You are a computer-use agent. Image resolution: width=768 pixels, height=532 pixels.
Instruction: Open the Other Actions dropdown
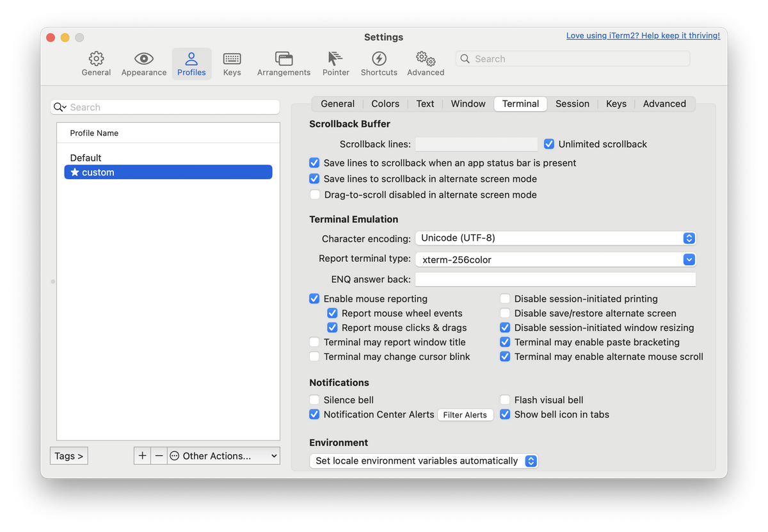pos(223,456)
